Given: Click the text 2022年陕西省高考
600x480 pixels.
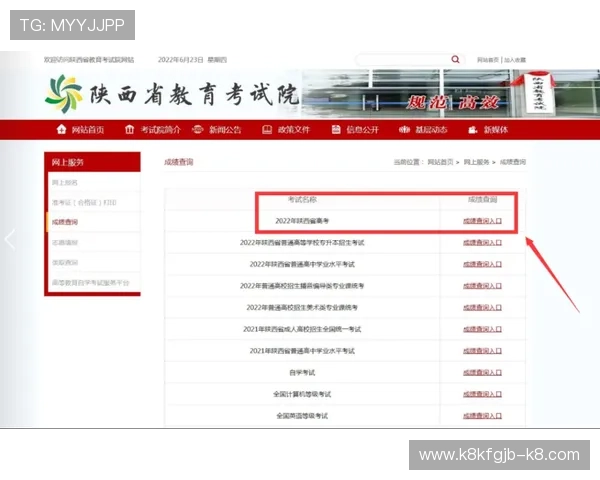Looking at the screenshot, I should tap(302, 221).
